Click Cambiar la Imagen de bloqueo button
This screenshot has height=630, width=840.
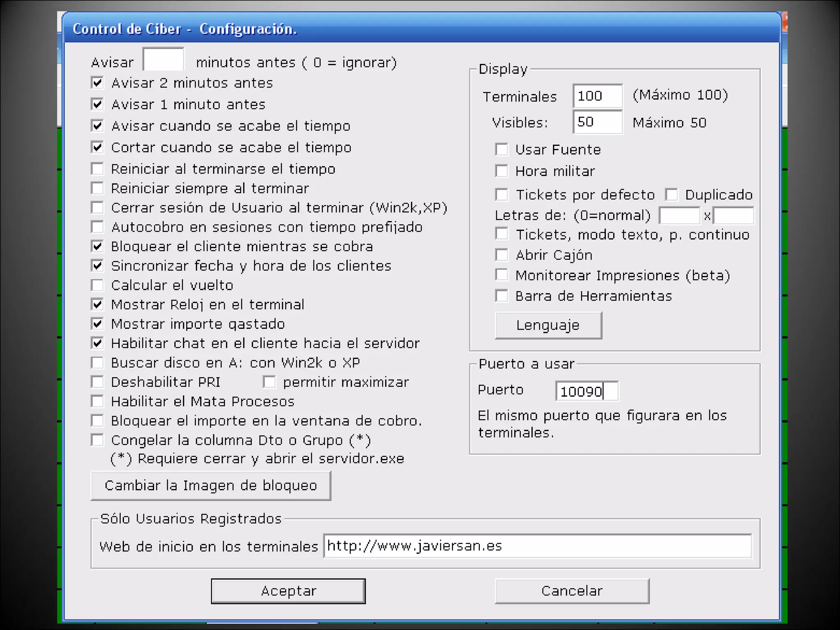point(211,486)
